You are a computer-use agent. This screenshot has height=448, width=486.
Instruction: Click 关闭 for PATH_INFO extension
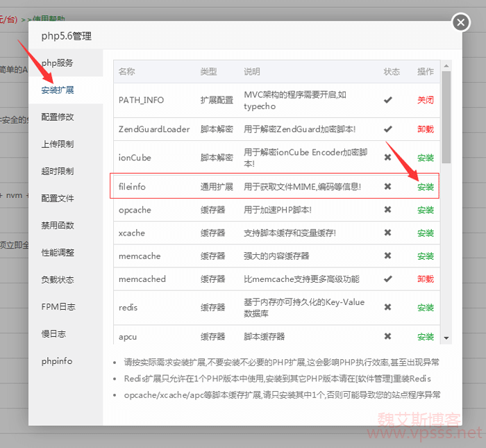426,100
